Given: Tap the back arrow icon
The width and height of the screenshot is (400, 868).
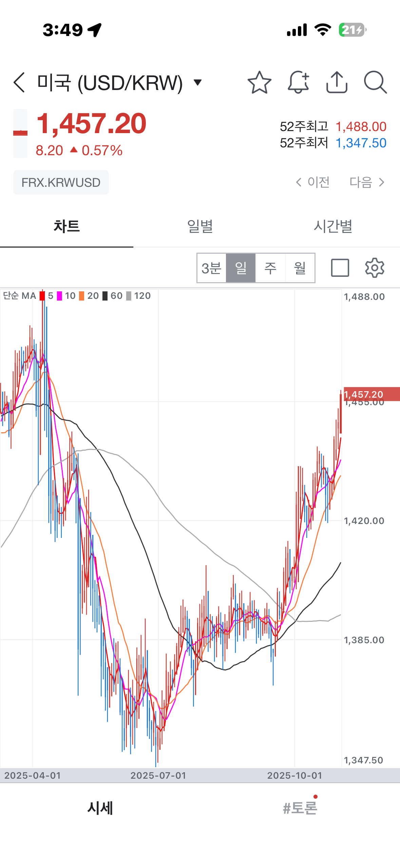Looking at the screenshot, I should point(19,82).
